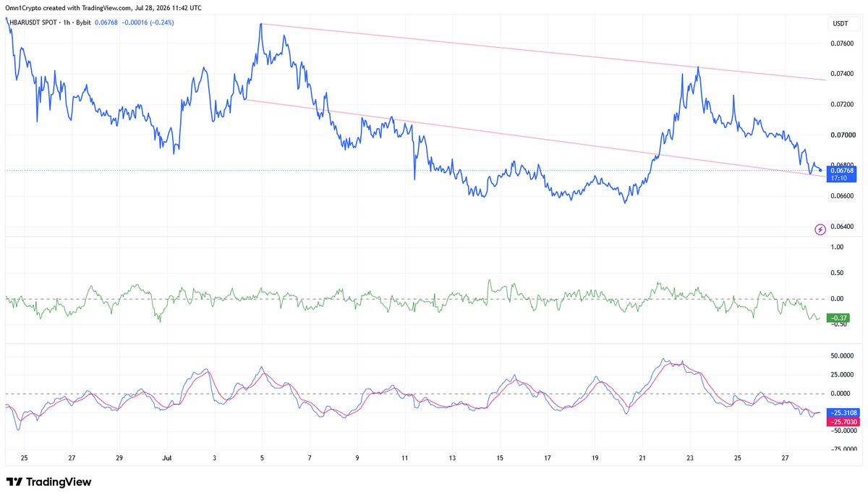Screen dimensions: 868x498
Task: Click the Jul label on the time axis
Action: [167, 458]
